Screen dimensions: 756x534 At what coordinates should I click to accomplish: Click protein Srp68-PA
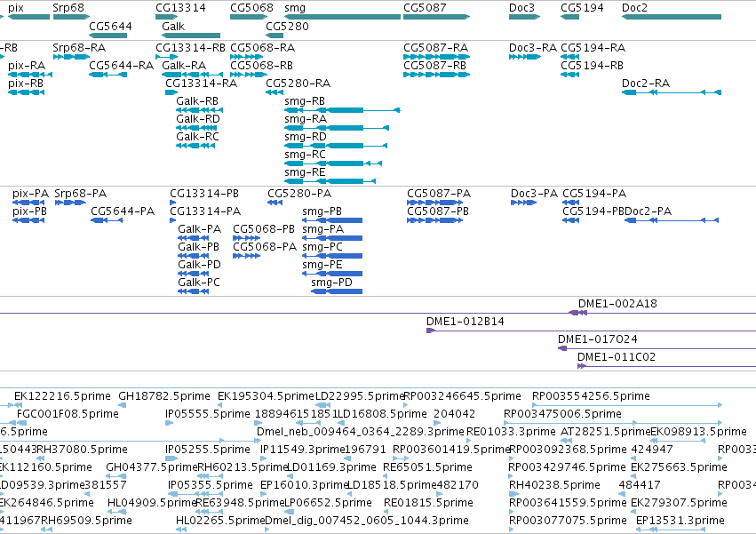coord(70,203)
